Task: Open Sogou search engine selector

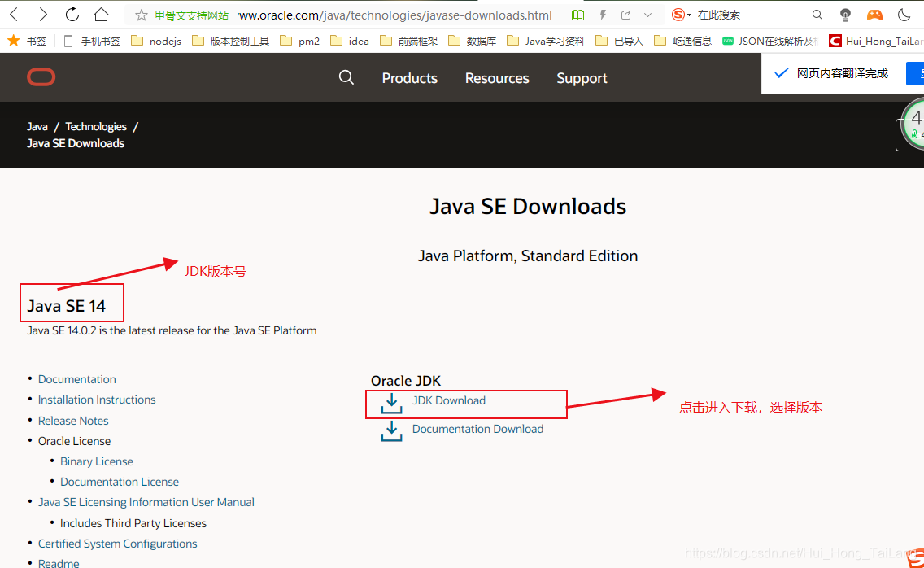Action: pos(682,15)
